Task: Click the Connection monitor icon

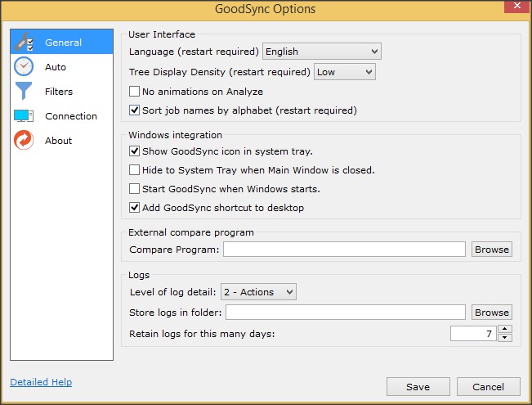Action: point(24,116)
